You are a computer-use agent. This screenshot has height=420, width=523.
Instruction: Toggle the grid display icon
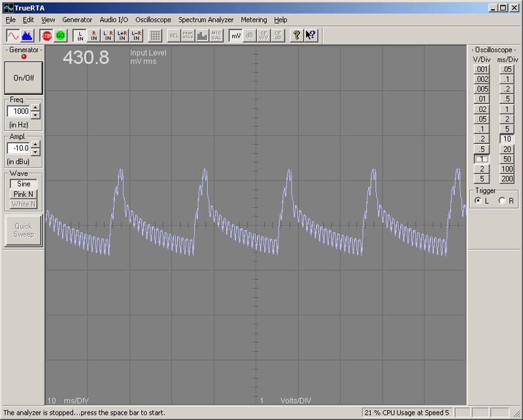click(155, 35)
